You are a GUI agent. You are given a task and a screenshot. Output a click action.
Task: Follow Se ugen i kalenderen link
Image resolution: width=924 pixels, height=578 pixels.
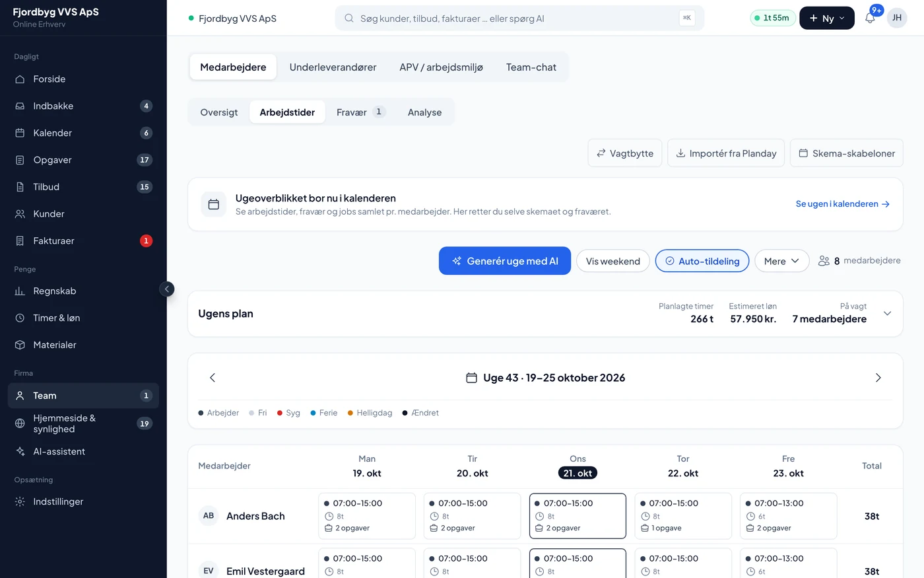click(x=843, y=204)
